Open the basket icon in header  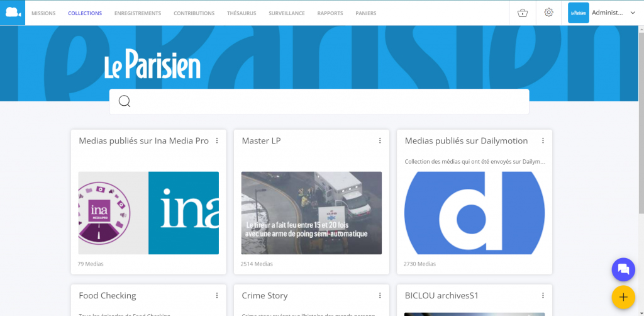point(523,13)
